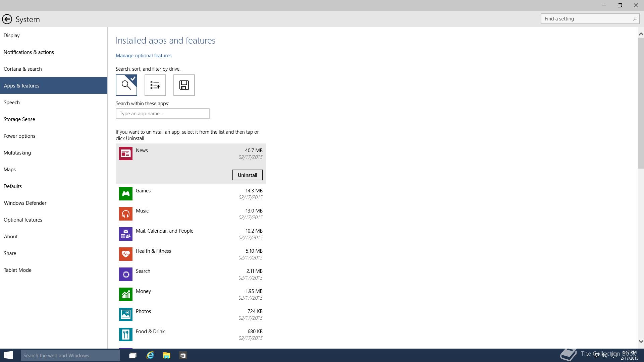
Task: Click the Games app controller icon
Action: point(126,194)
